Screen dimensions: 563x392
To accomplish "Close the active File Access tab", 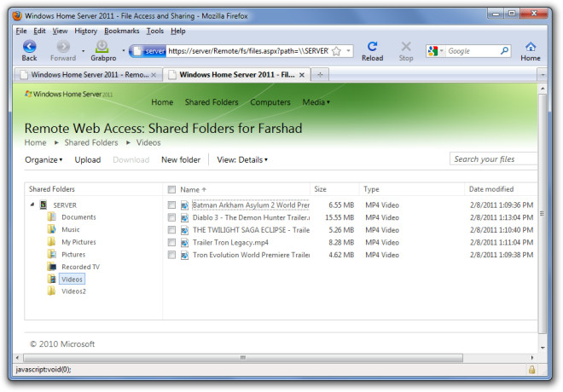I will pos(302,75).
